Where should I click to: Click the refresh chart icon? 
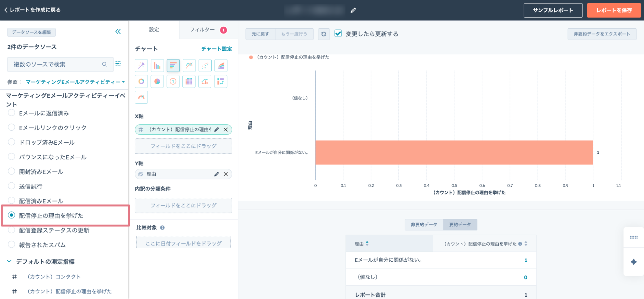324,34
